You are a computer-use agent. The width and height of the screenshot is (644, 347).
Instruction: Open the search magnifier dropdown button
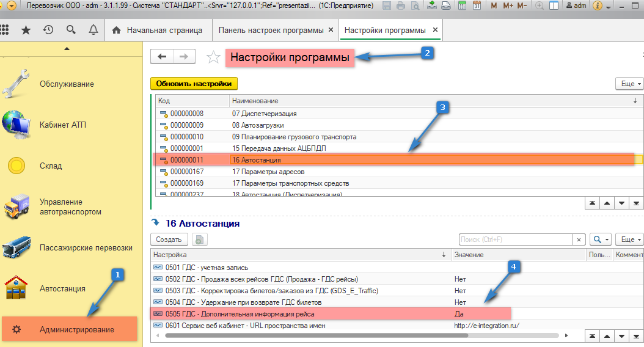click(x=602, y=240)
